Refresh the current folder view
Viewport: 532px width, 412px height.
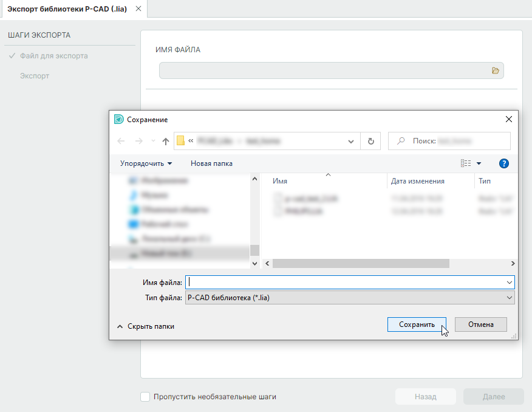coord(371,141)
